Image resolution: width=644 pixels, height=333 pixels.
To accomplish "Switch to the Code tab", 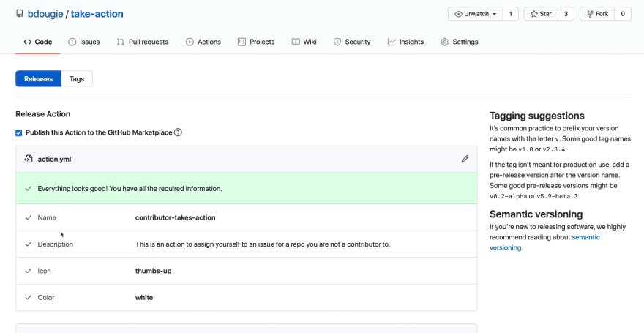I will 38,42.
